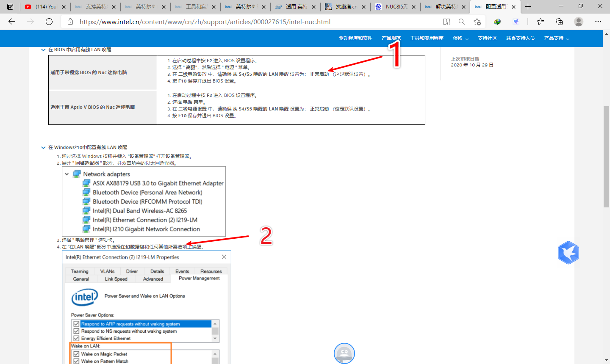Close the 解决英特 tab
The height and width of the screenshot is (364, 610).
464,7
